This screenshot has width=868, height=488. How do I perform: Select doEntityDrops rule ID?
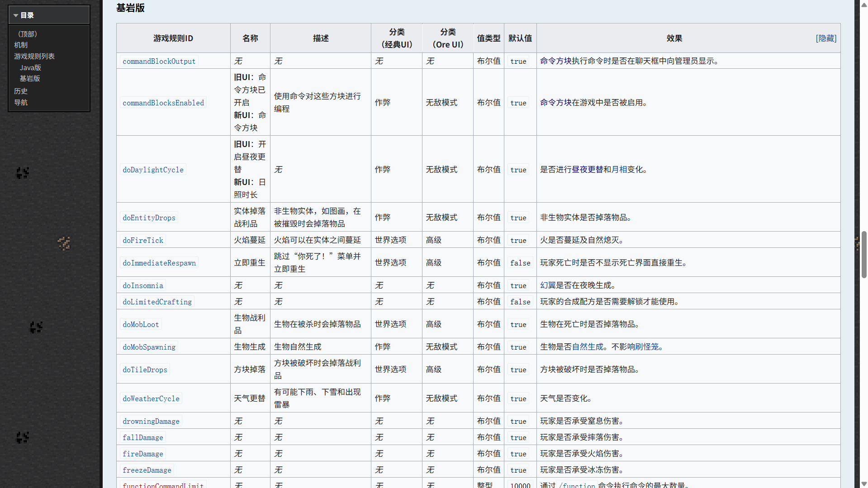(149, 218)
